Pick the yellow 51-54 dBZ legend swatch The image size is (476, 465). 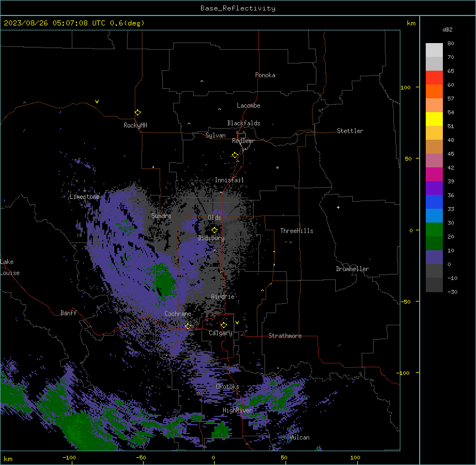click(x=434, y=119)
